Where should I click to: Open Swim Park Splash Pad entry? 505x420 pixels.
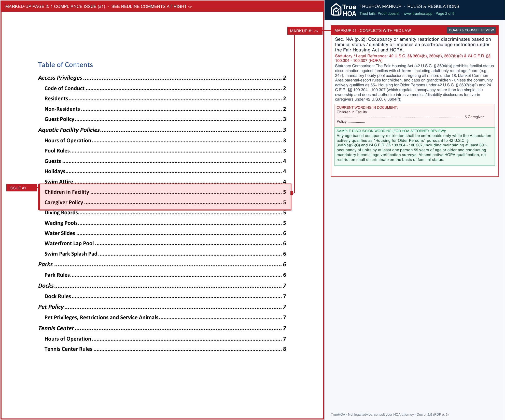point(165,254)
